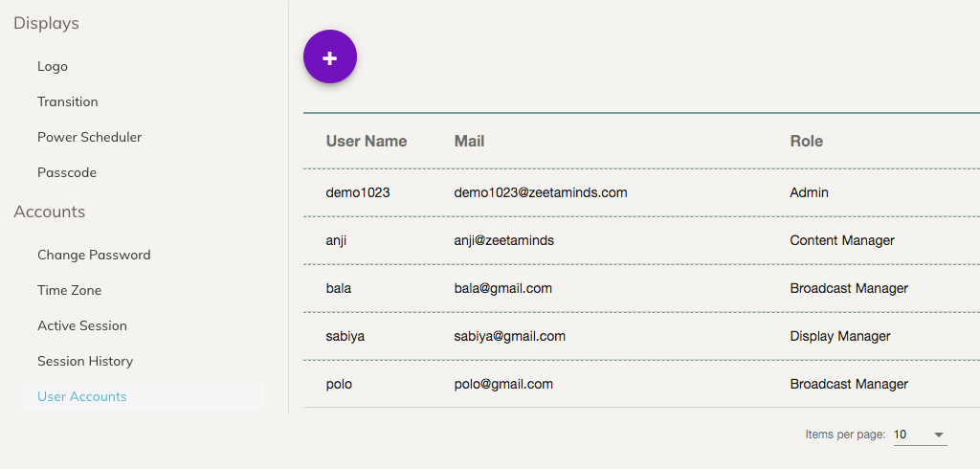Click the bala@gmail.com email cell
The height and width of the screenshot is (469, 980).
click(x=503, y=288)
